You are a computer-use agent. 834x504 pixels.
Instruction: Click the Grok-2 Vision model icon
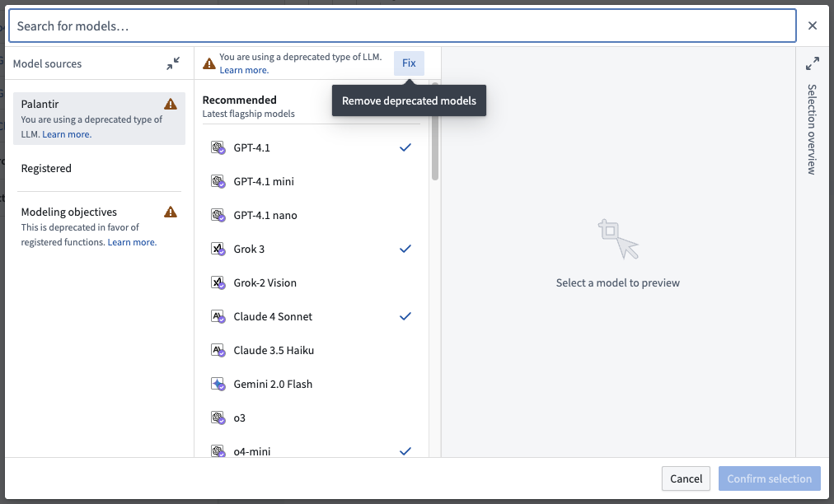(x=218, y=282)
